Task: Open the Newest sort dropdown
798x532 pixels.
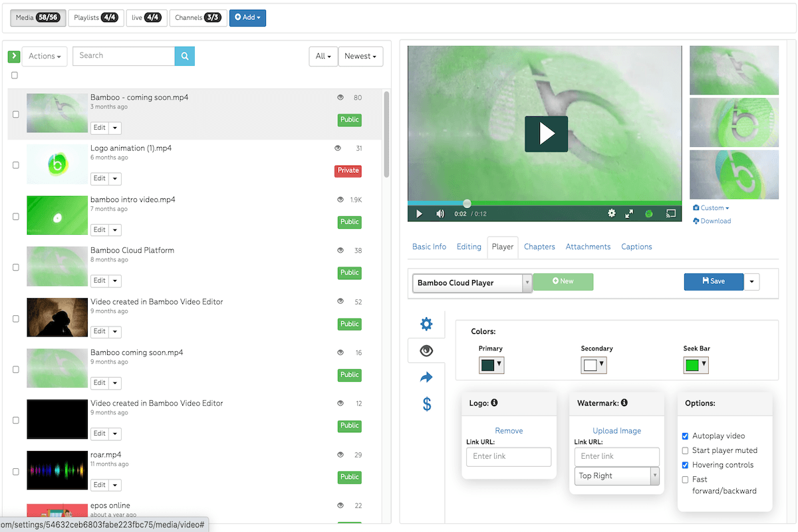Action: pos(360,57)
